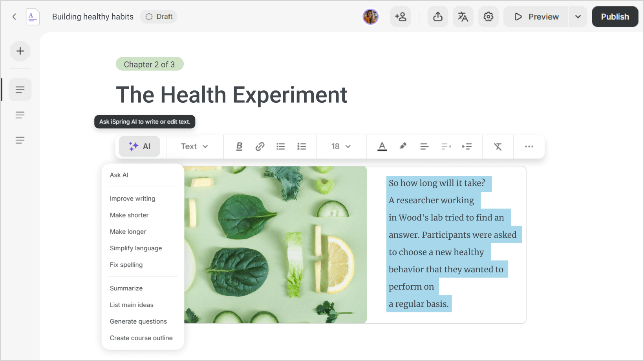Open the font color picker

click(x=382, y=146)
